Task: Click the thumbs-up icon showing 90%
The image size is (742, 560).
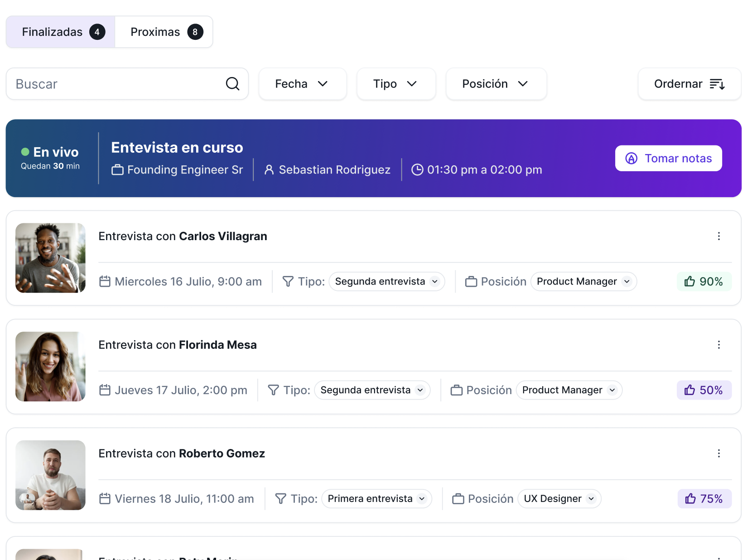Action: pyautogui.click(x=690, y=281)
